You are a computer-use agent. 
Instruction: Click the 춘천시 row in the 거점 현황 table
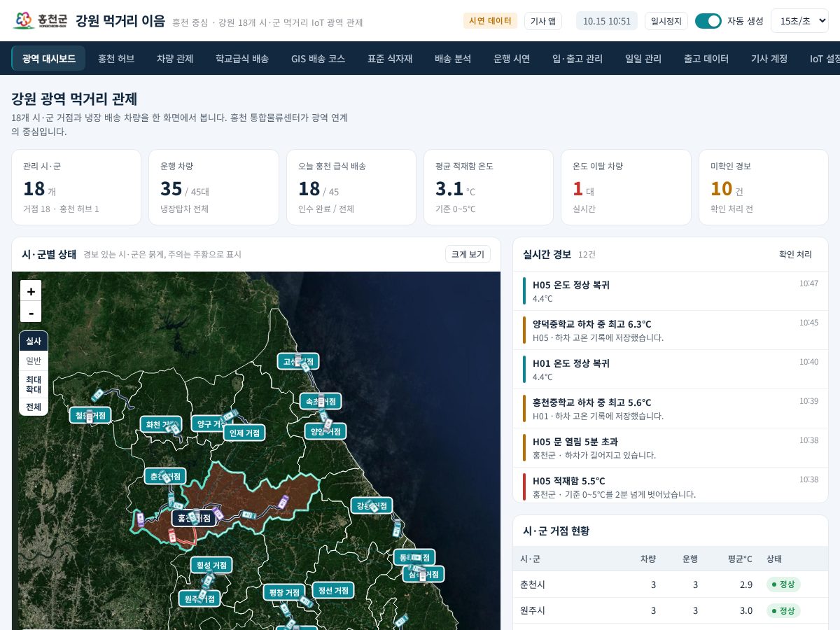tap(671, 584)
